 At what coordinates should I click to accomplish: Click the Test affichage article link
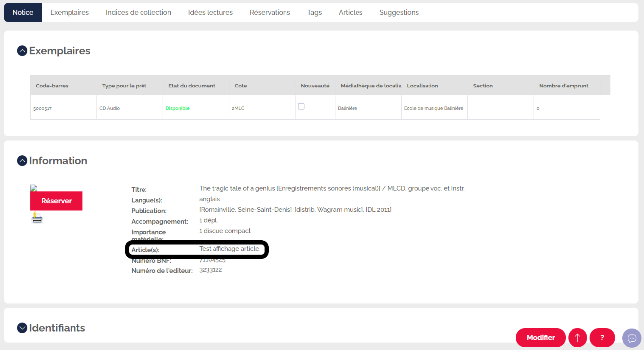[x=229, y=249]
